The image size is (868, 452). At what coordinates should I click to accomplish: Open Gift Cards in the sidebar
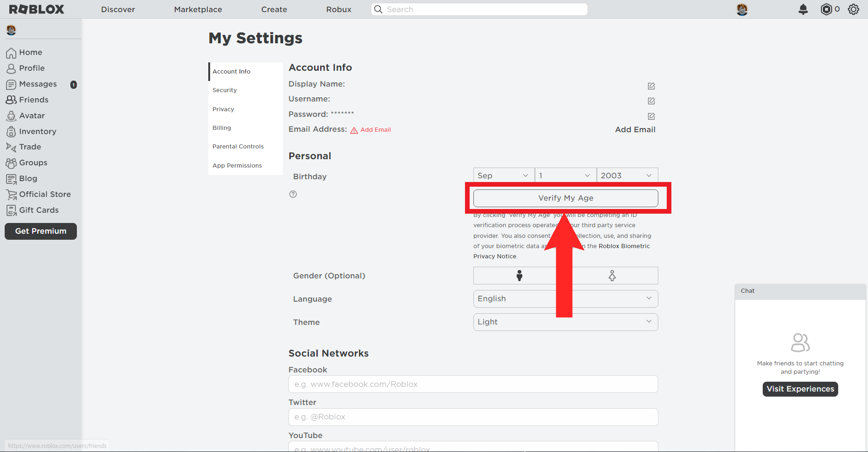(32, 210)
